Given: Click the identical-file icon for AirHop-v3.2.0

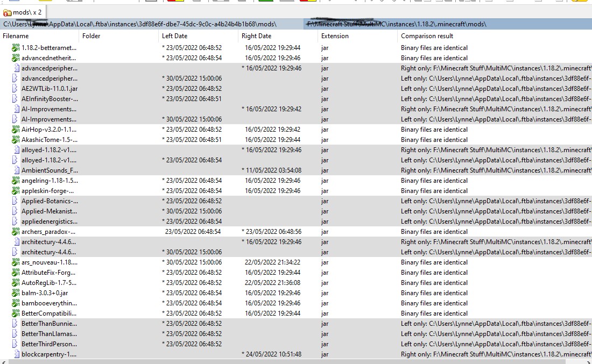Looking at the screenshot, I should (16, 129).
